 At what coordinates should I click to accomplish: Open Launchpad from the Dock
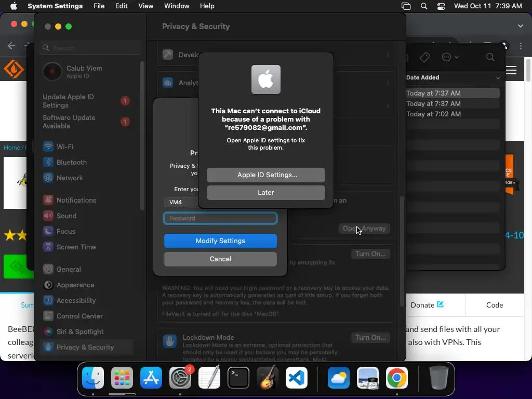pos(122,378)
